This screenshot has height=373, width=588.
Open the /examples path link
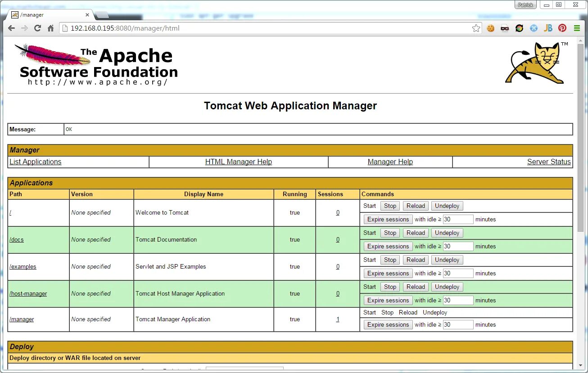point(23,266)
